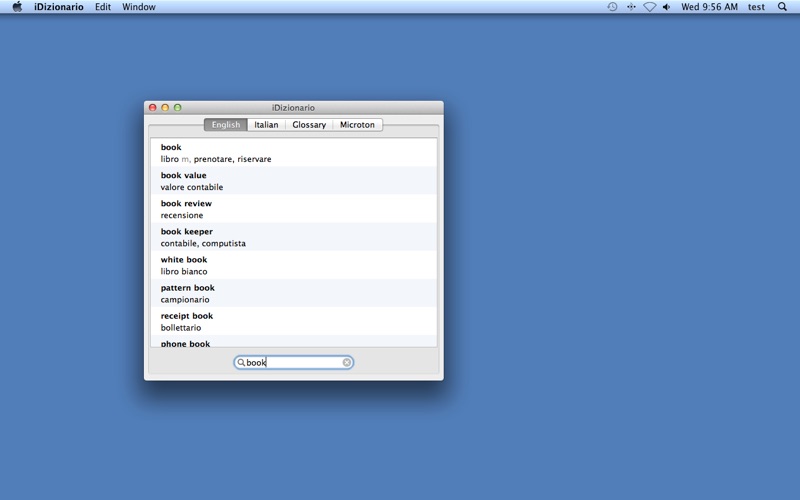The width and height of the screenshot is (800, 500).
Task: Switch to the Italian tab
Action: click(266, 124)
